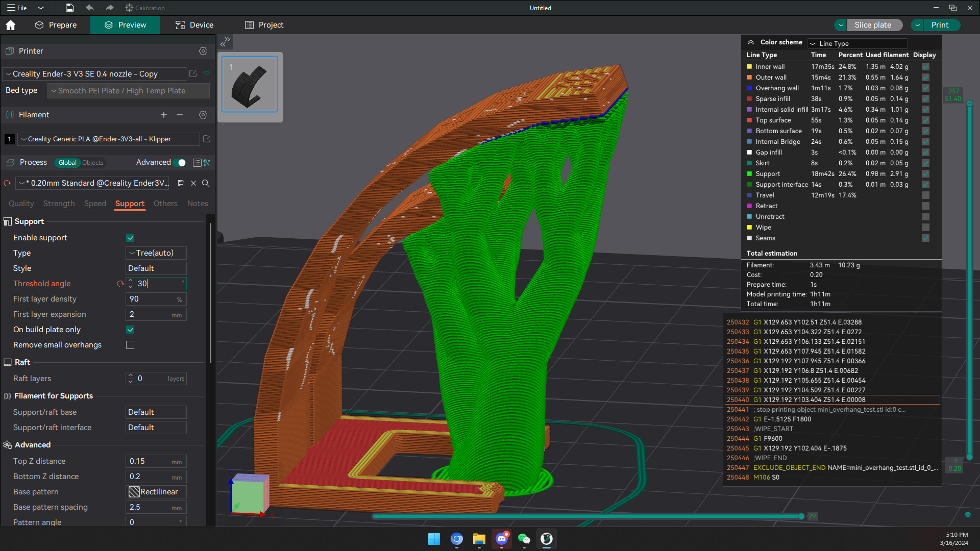Open printer settings gear icon
The width and height of the screenshot is (980, 551).
point(203,51)
